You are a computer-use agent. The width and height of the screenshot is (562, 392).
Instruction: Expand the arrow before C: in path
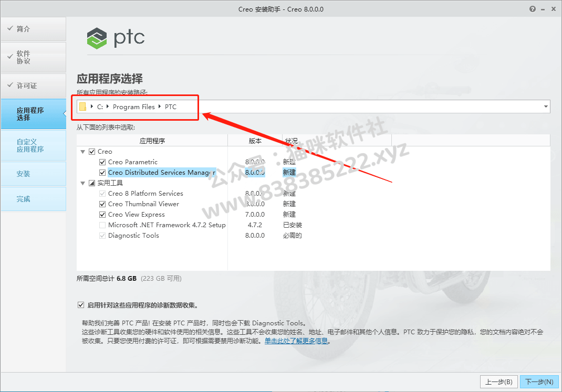click(92, 107)
